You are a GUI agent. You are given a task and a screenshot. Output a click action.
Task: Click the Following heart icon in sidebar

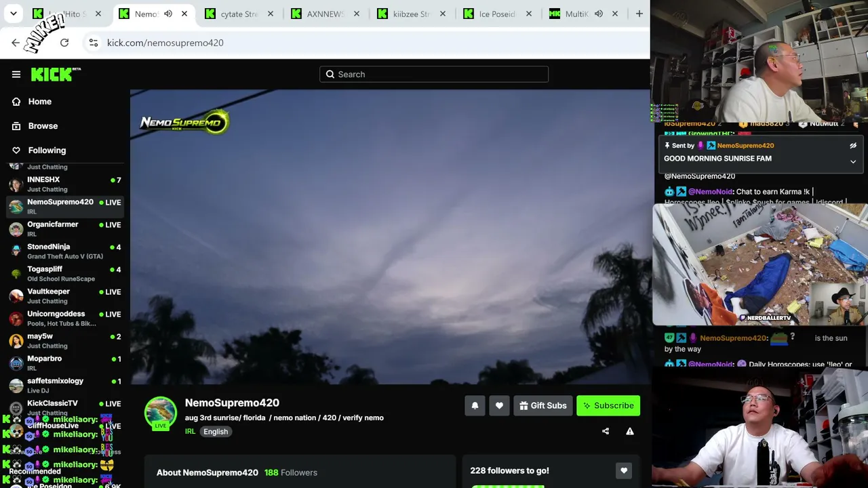pos(16,150)
